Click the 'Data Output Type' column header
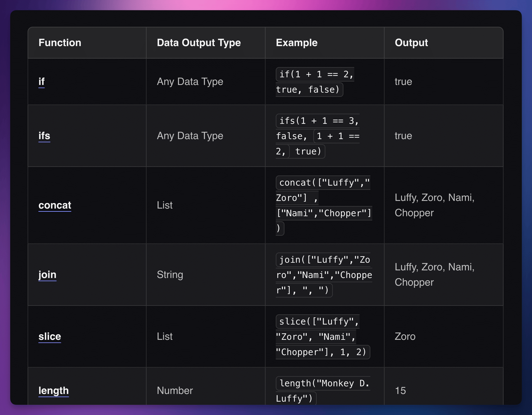This screenshot has width=532, height=415. click(199, 43)
